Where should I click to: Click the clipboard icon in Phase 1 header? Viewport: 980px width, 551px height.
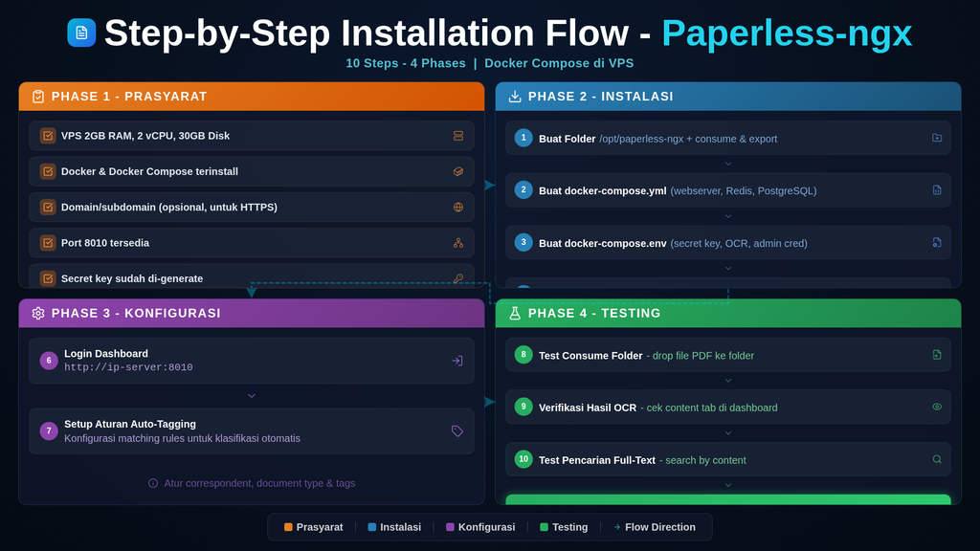38,97
